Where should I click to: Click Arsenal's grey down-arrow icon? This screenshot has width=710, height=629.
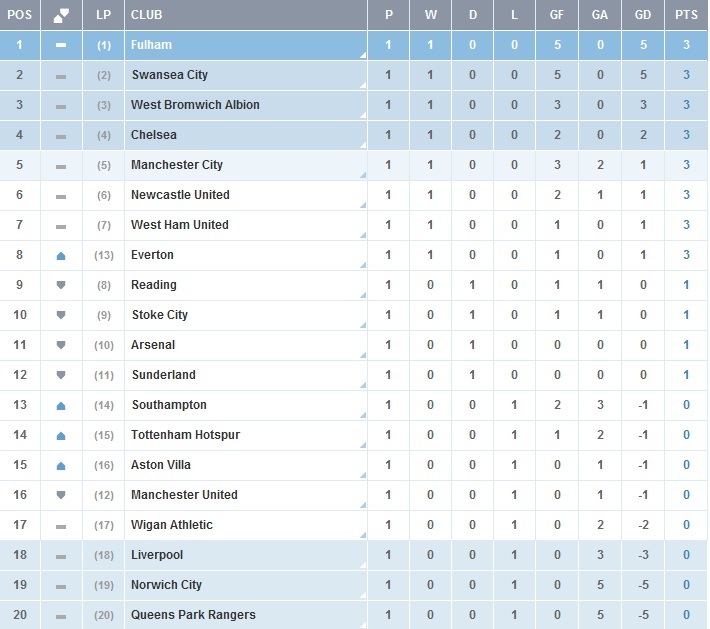coord(61,345)
